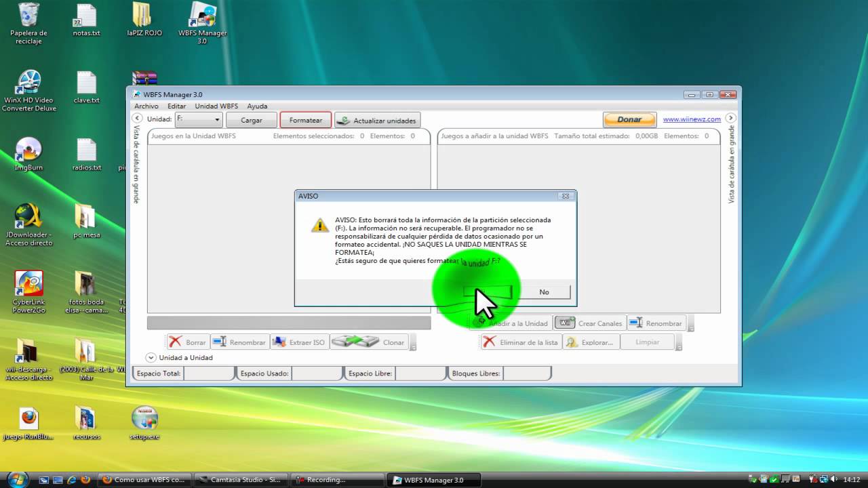Click the Borrar button with red X

pyautogui.click(x=188, y=342)
